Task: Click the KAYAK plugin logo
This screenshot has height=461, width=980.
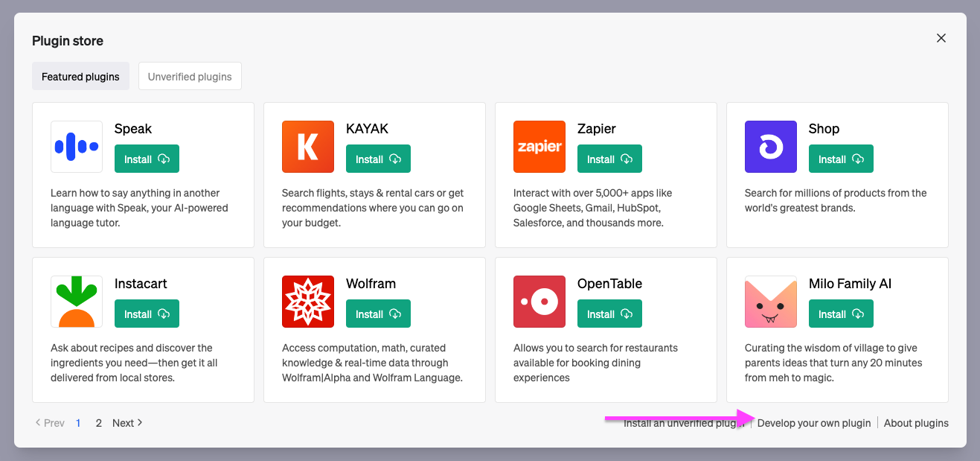Action: (308, 147)
